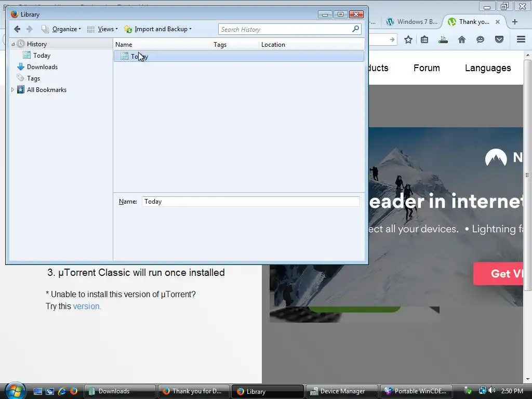This screenshot has width=532, height=399.
Task: Launch Internet Explorer from quick launch
Action: tap(62, 391)
